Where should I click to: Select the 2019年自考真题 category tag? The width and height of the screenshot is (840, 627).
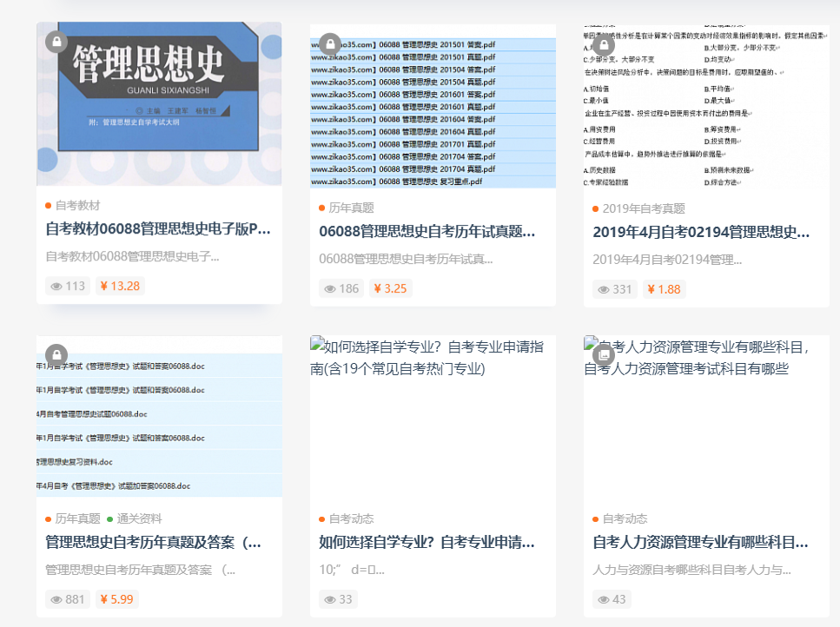(644, 208)
